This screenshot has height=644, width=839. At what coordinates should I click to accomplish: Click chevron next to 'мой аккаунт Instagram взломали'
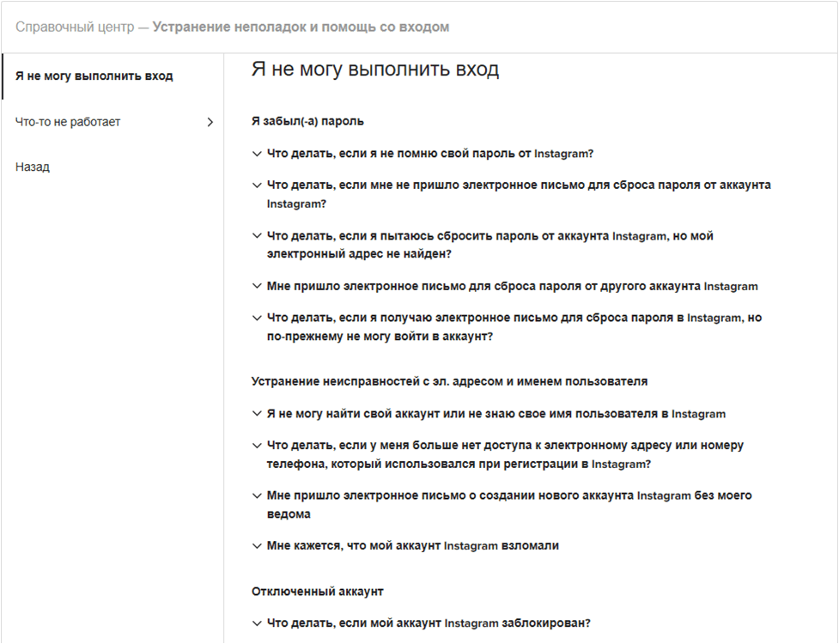tap(256, 546)
